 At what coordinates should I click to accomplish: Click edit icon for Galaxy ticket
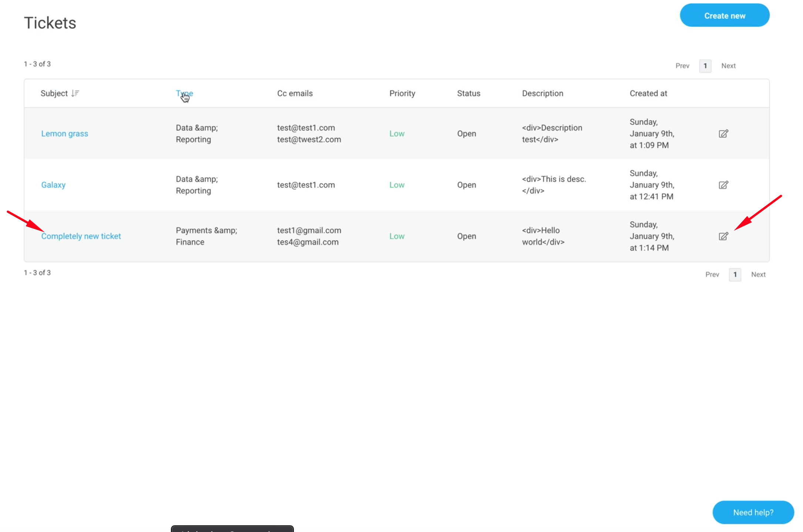[723, 185]
